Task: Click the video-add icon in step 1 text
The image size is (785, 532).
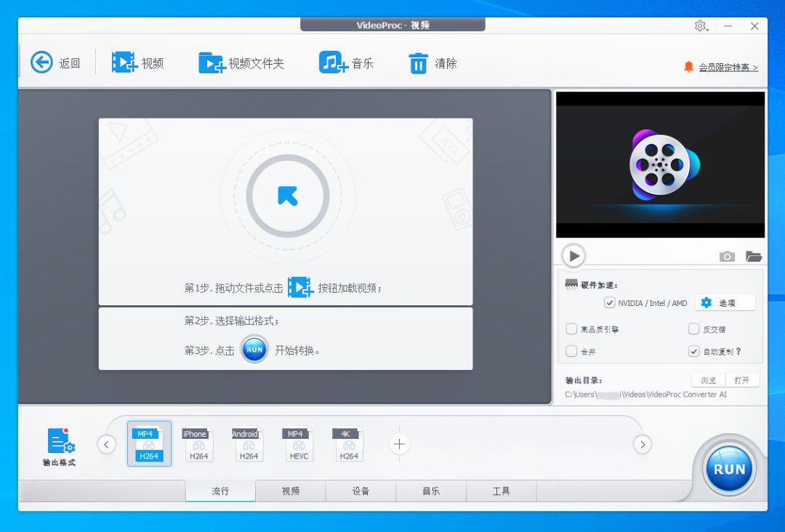Action: coord(300,287)
